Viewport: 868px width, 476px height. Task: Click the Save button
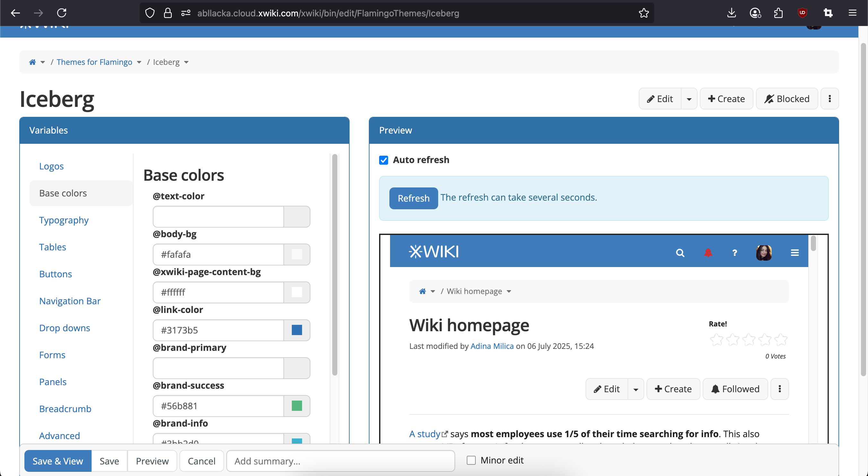pos(109,461)
